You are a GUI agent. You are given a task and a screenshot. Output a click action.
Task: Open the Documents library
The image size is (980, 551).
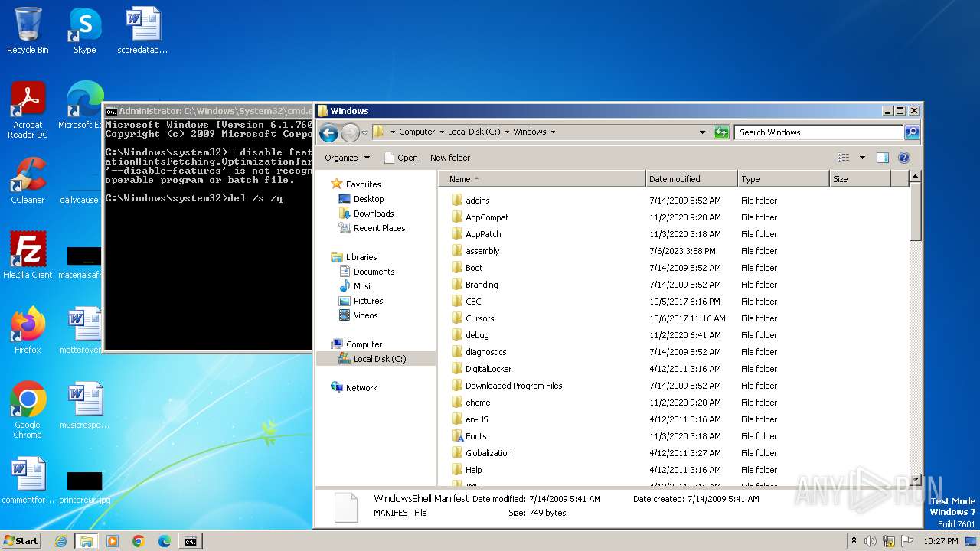click(x=374, y=272)
